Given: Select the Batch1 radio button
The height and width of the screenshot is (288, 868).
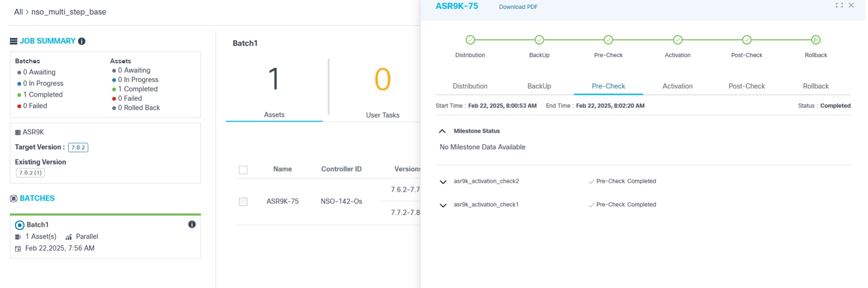Looking at the screenshot, I should pos(20,225).
